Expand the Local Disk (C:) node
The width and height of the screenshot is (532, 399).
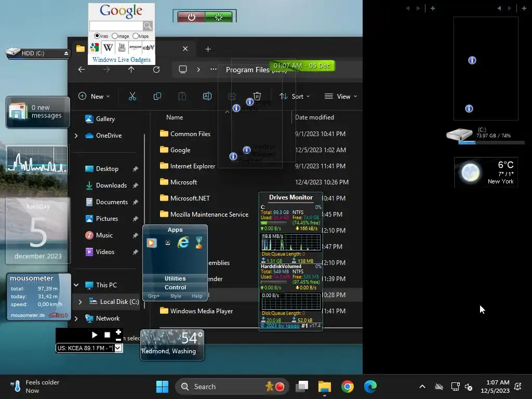81,302
